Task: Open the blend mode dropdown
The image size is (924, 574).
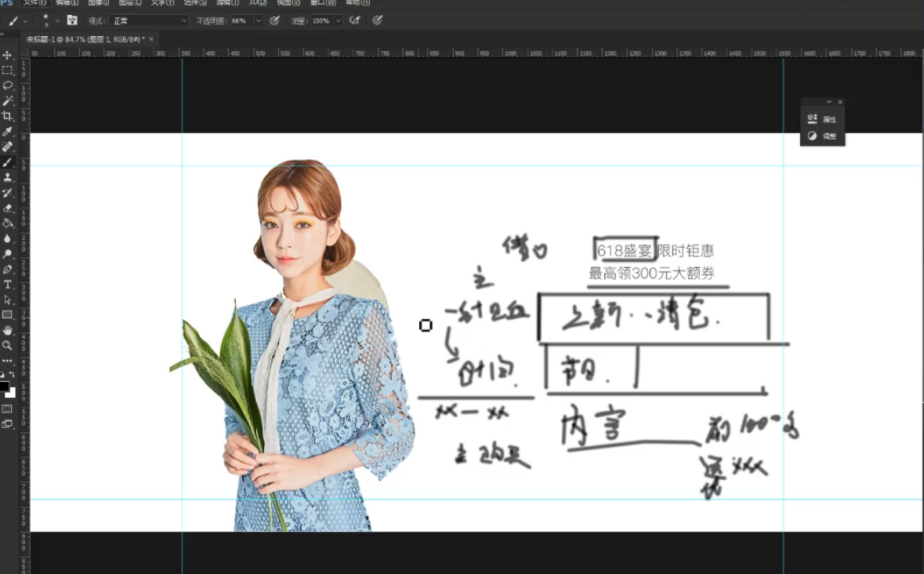Action: pyautogui.click(x=149, y=20)
